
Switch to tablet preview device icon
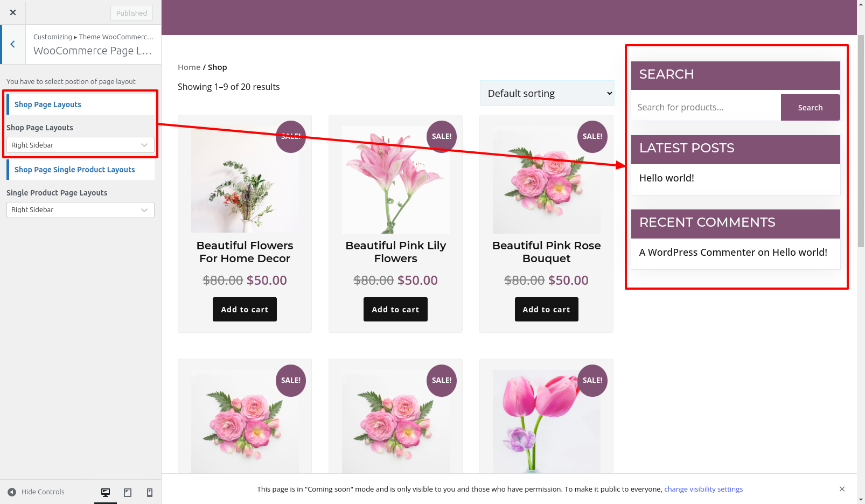tap(128, 492)
